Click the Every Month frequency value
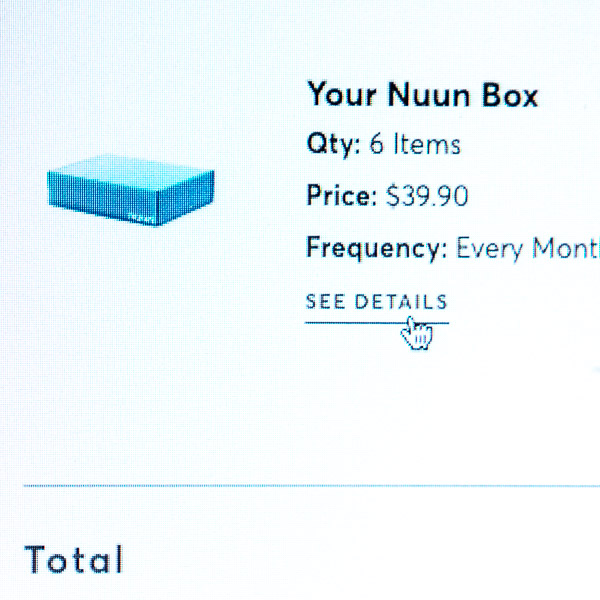This screenshot has height=600, width=600. point(528,248)
